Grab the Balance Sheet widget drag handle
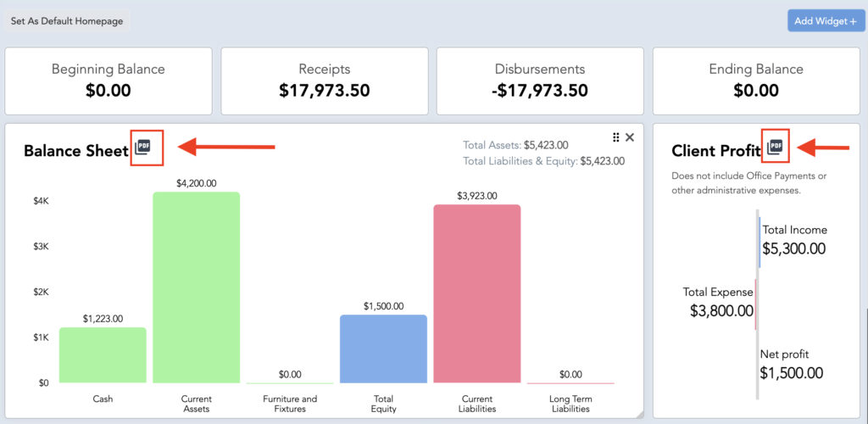Image resolution: width=868 pixels, height=424 pixels. coord(615,137)
